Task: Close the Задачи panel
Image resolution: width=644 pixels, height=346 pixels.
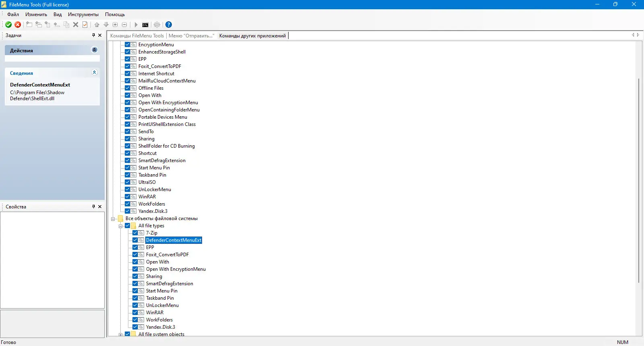Action: coord(100,35)
